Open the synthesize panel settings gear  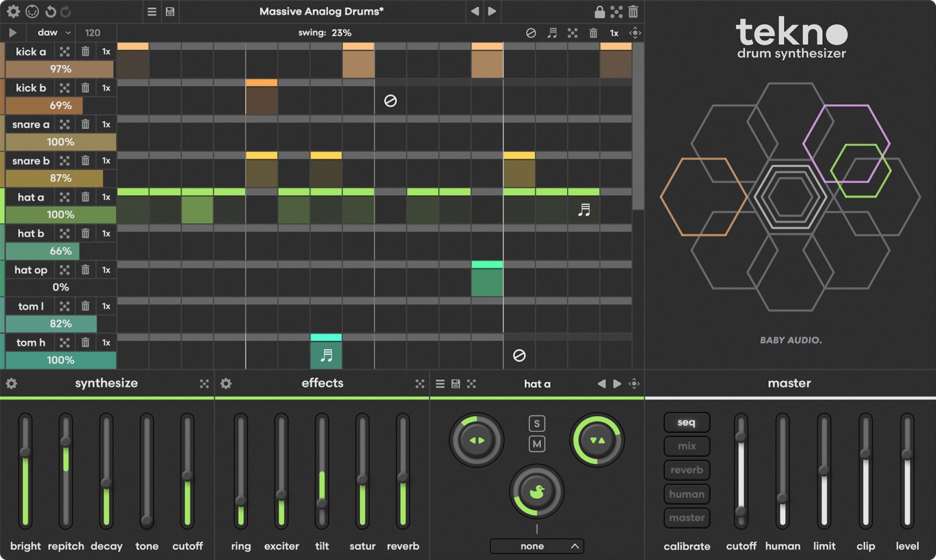pos(10,383)
